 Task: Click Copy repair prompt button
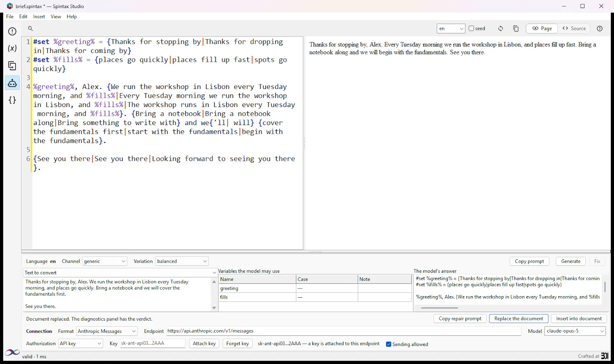[460, 318]
